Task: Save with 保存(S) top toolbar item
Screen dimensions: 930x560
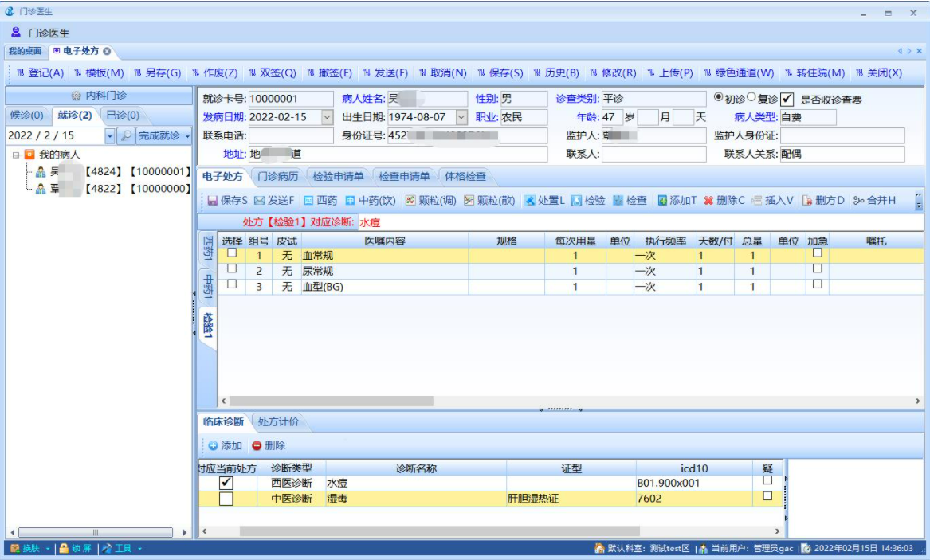Action: 500,73
